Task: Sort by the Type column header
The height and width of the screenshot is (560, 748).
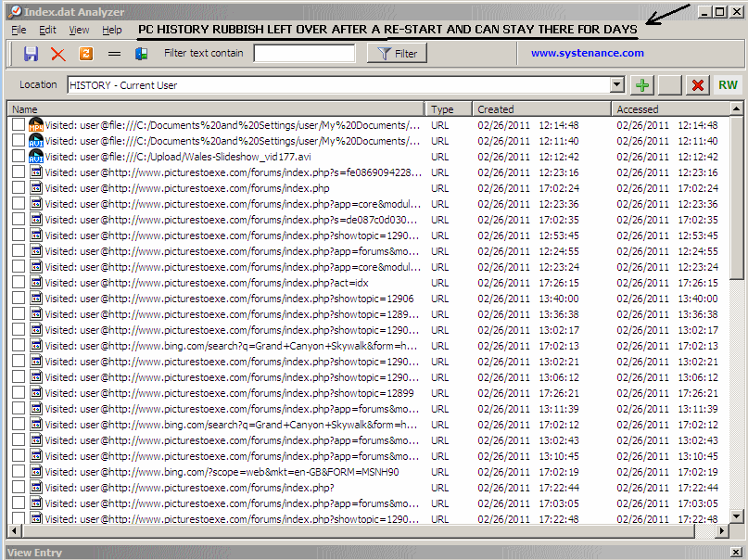Action: click(x=449, y=109)
